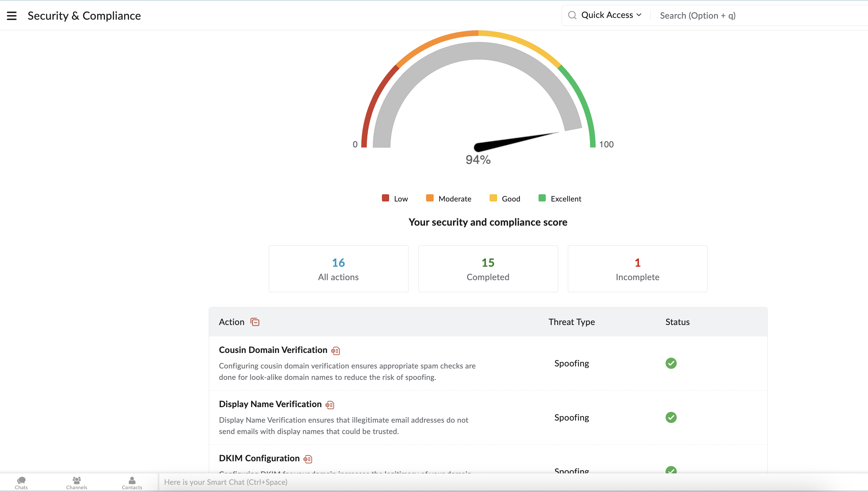The width and height of the screenshot is (868, 492).
Task: Open the hamburger navigation menu
Action: (12, 16)
